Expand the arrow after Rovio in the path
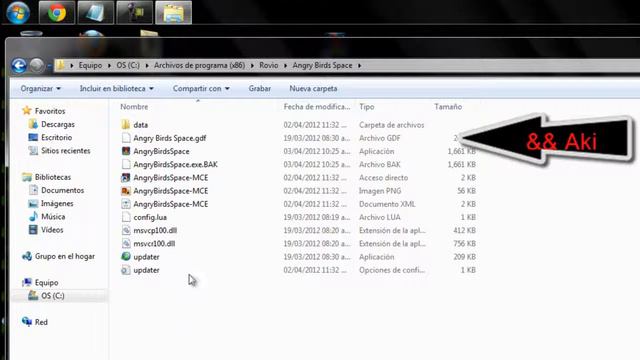This screenshot has height=360, width=640. tap(285, 65)
